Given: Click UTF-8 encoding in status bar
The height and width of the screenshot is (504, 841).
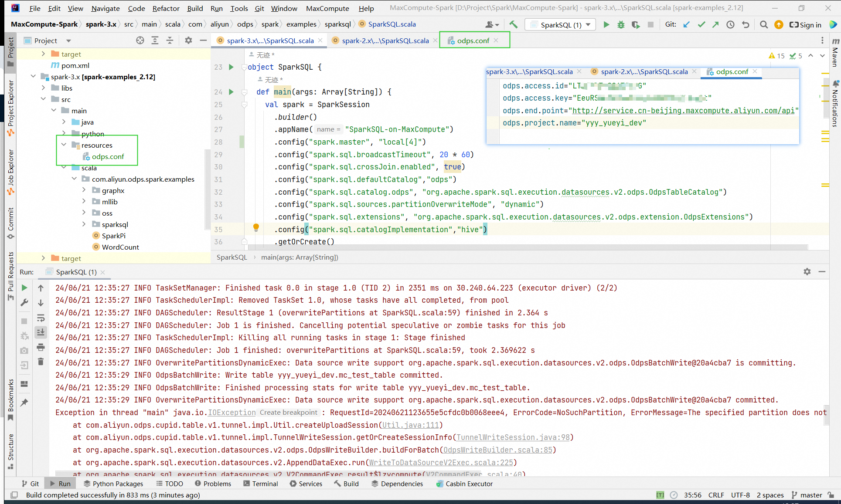Looking at the screenshot, I should (x=740, y=495).
